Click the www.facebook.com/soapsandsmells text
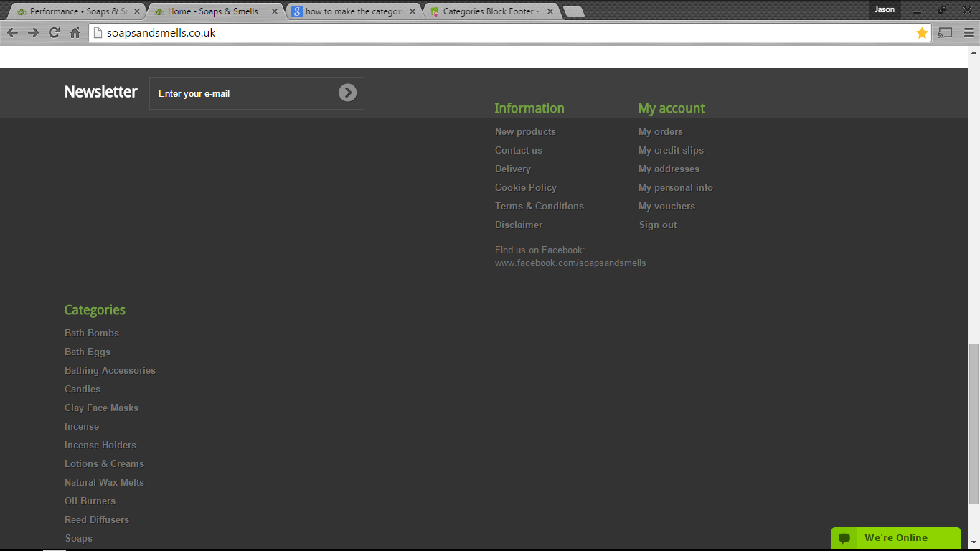 (570, 263)
